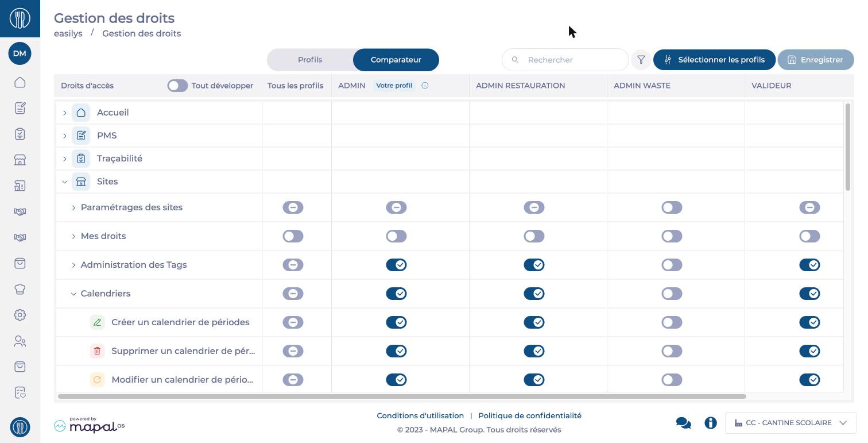This screenshot has height=443, width=868.
Task: Expand the Traçabilité row chevron
Action: (65, 159)
